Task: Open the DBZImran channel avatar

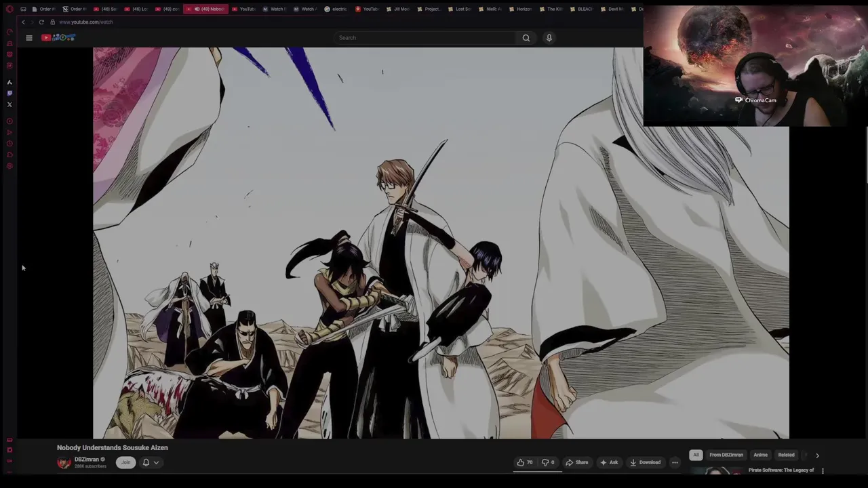Action: (x=64, y=462)
